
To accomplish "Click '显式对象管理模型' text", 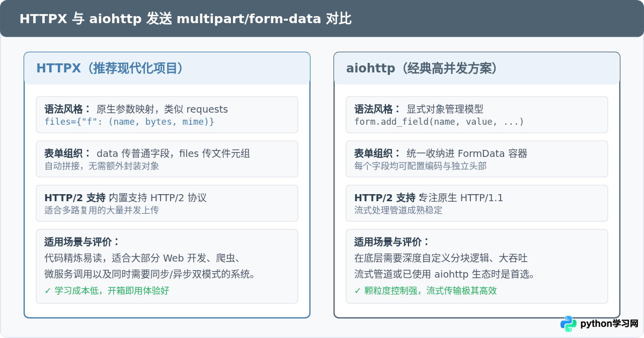I will (445, 109).
